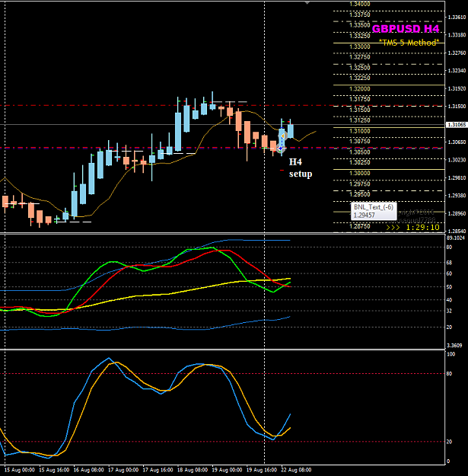Click the 1.28750 level label
The height and width of the screenshot is (476, 468).
360,226
